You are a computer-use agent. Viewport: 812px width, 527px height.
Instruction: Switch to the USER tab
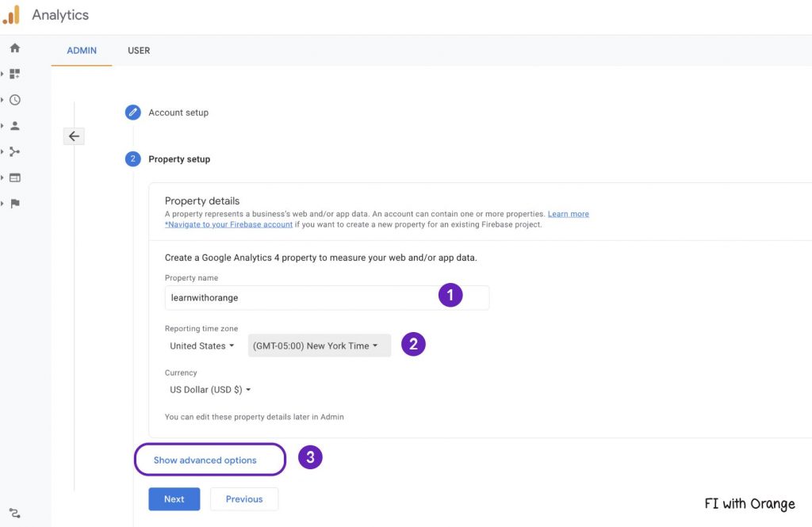(139, 50)
